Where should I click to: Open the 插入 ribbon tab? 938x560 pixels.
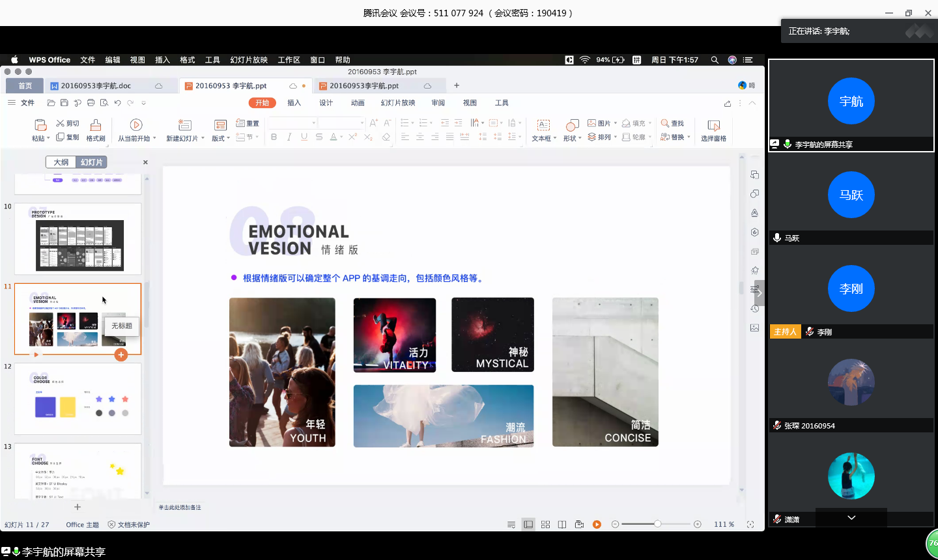tap(294, 103)
